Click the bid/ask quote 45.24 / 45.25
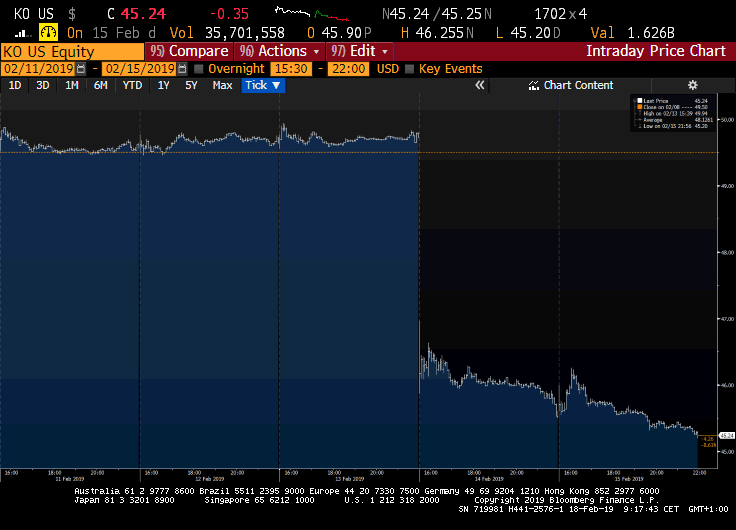Viewport: 736px width, 530px height. (436, 14)
